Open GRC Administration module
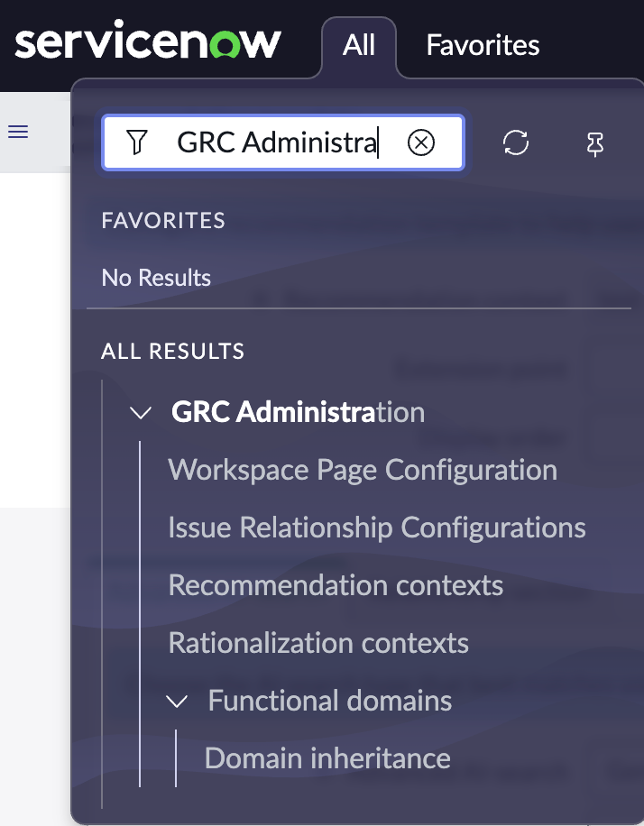This screenshot has height=826, width=644. (299, 411)
